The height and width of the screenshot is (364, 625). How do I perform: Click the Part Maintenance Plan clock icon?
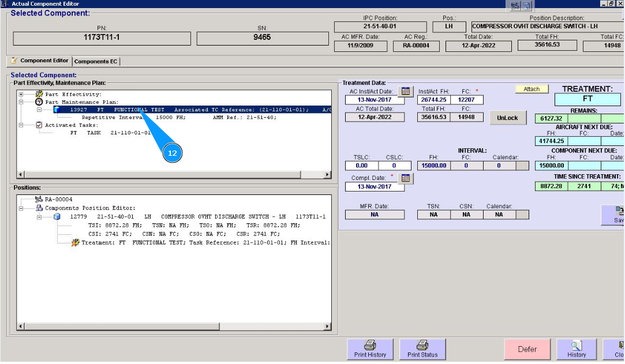pos(39,102)
